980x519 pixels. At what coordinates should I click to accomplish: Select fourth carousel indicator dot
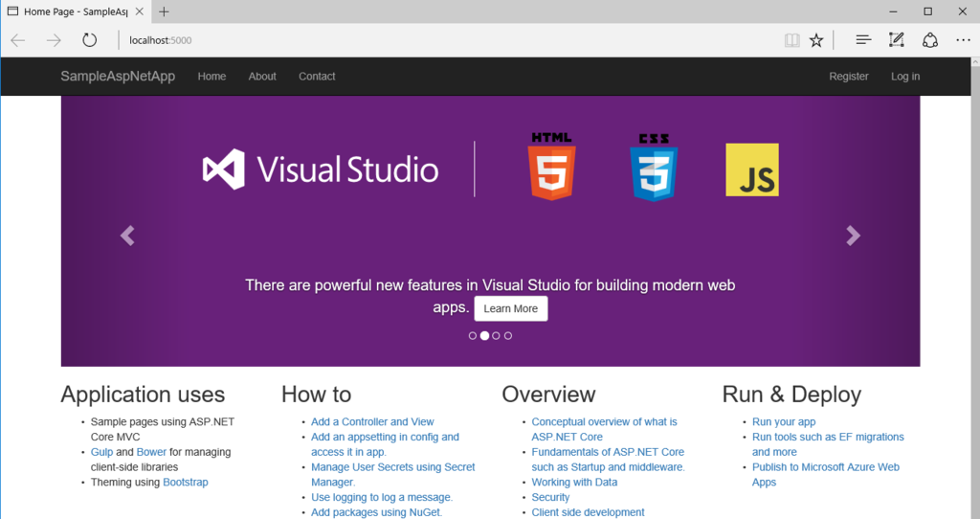click(508, 336)
